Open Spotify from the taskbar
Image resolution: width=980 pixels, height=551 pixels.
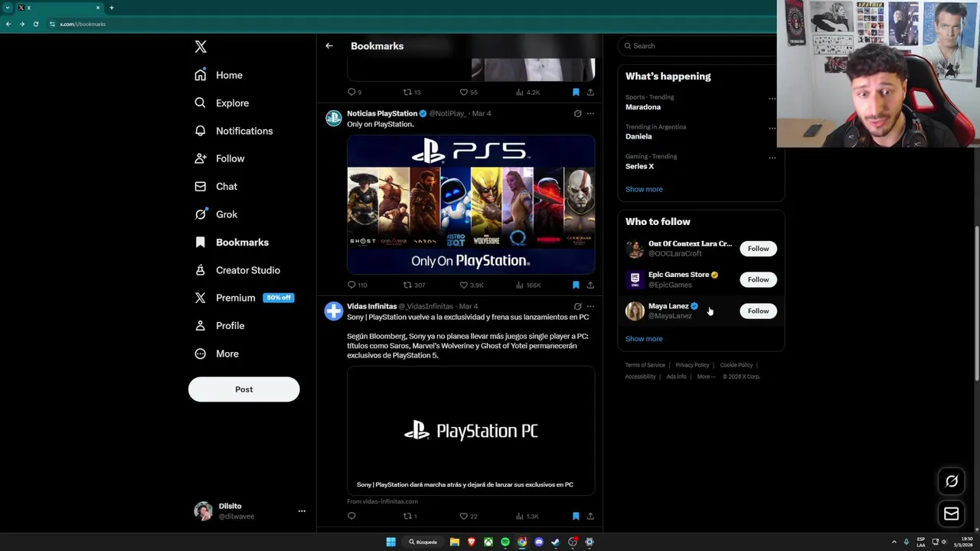click(x=505, y=542)
